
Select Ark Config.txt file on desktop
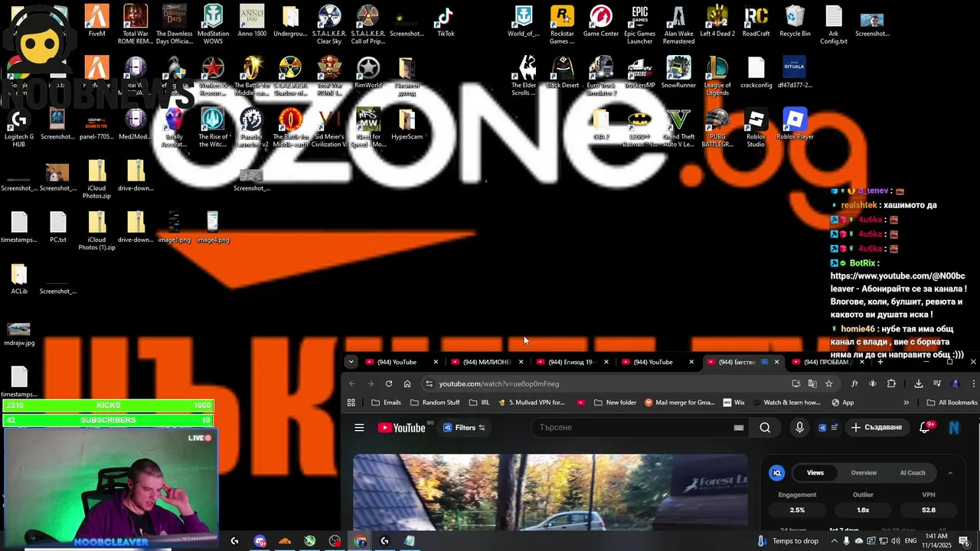834,24
